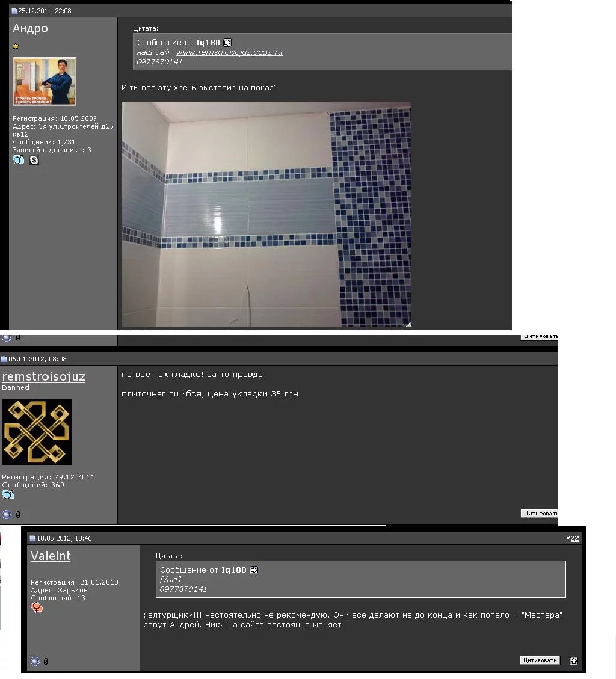Click the text 'Сообщений: 369'
The image size is (616, 679).
[x=33, y=485]
